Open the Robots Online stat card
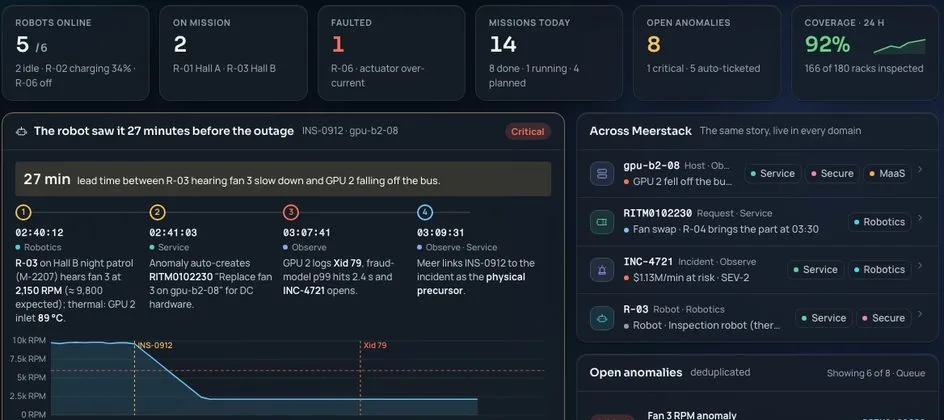The width and height of the screenshot is (944, 420). (x=75, y=53)
